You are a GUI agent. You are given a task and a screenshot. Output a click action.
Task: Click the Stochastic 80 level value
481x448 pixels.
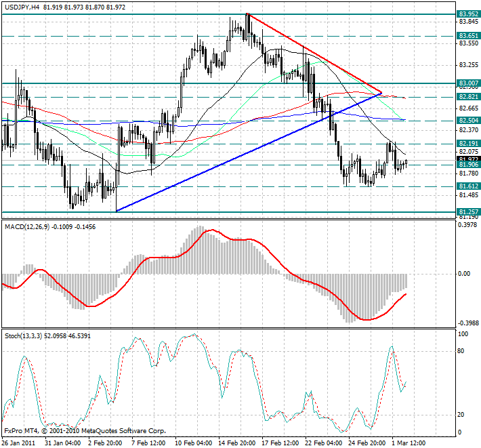tap(461, 351)
